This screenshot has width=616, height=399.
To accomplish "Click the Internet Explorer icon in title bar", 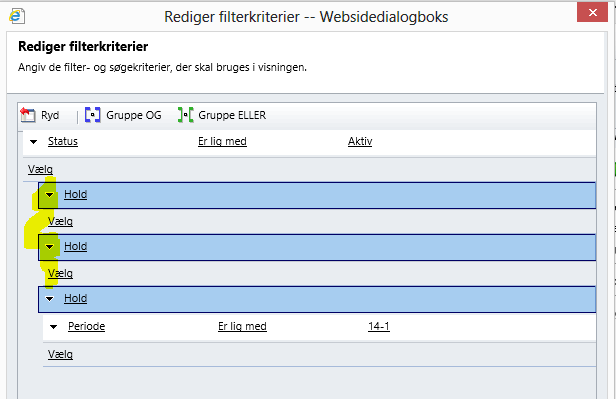I will point(16,16).
